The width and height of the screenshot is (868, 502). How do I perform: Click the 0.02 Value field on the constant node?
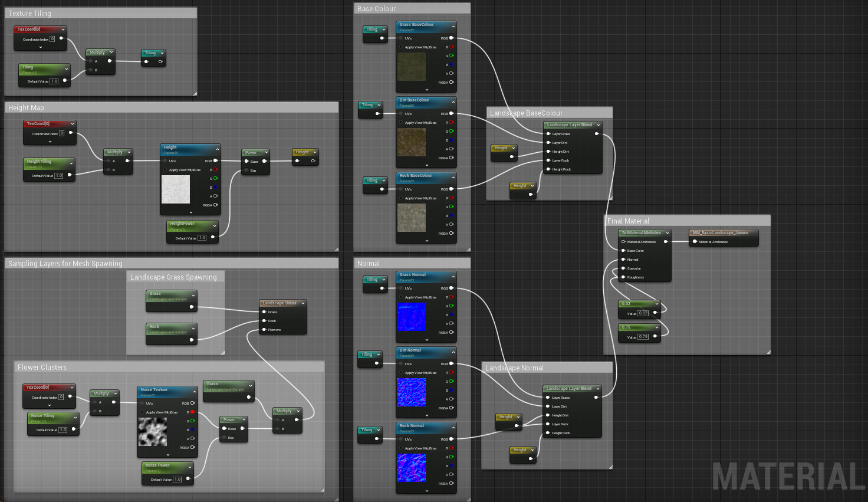coord(642,313)
